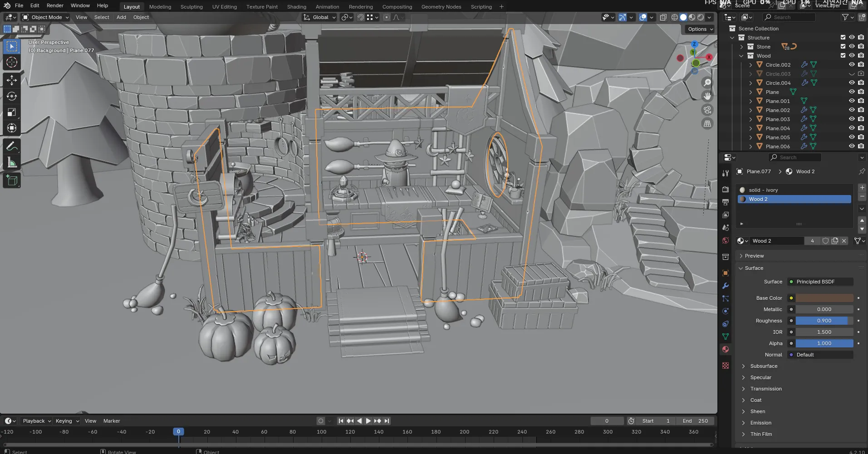Select the Measure tool
Screen dimensions: 868x454
point(12,162)
